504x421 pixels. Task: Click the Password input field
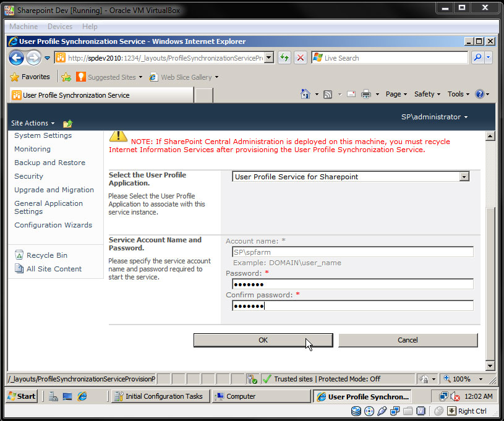click(x=352, y=284)
